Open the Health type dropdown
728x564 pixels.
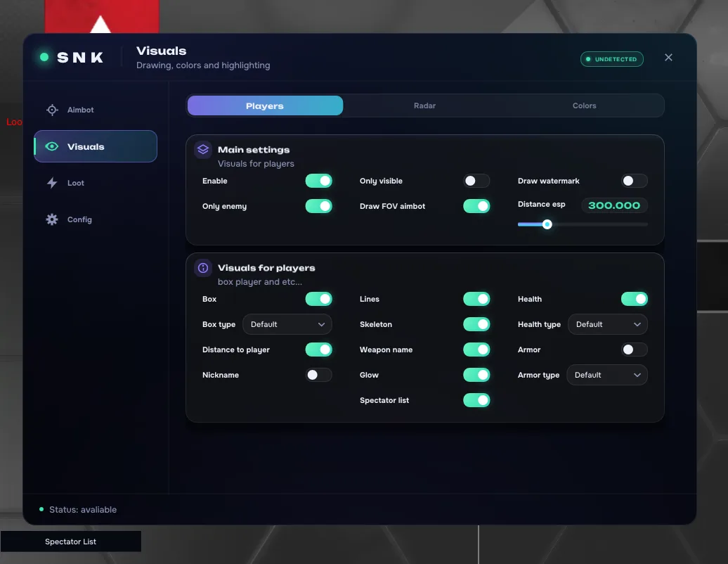coord(607,324)
